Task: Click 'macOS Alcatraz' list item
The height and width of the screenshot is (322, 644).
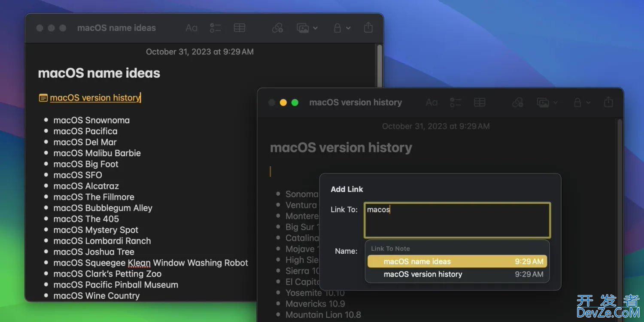Action: (86, 186)
